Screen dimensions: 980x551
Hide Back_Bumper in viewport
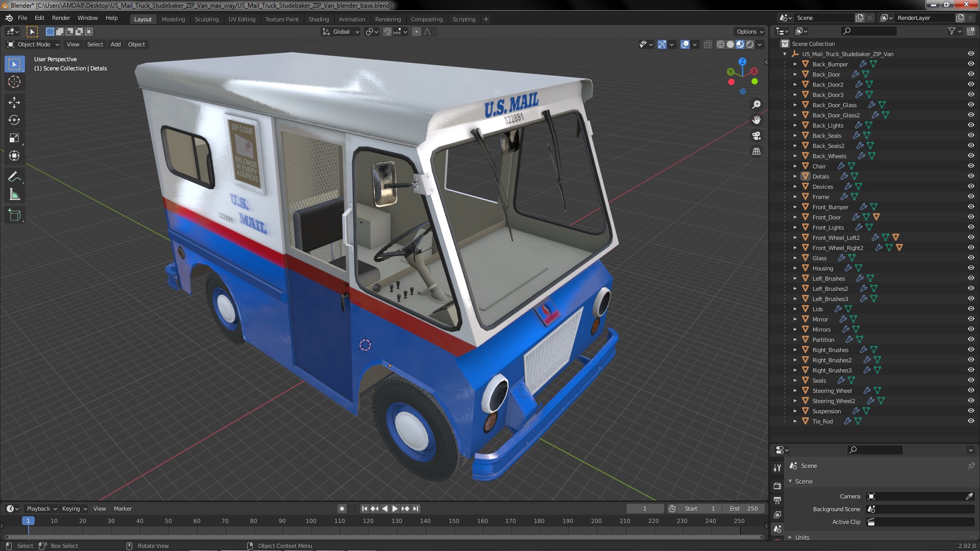pos(971,64)
